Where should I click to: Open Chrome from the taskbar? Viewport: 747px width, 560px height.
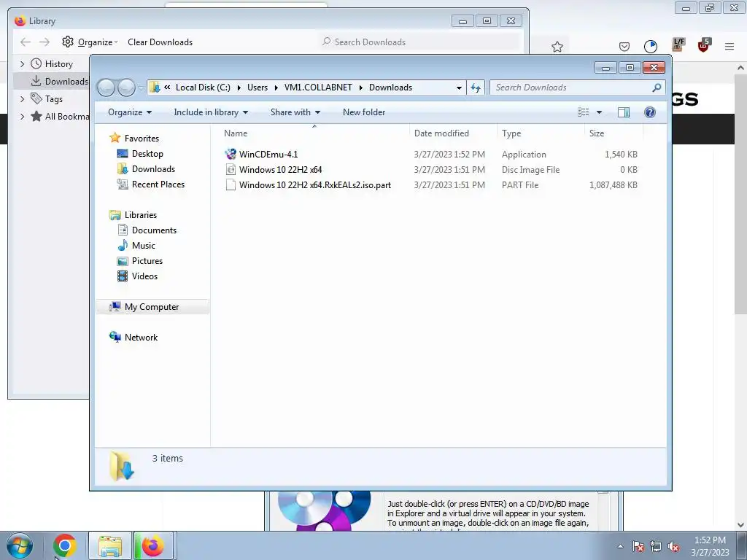(64, 545)
